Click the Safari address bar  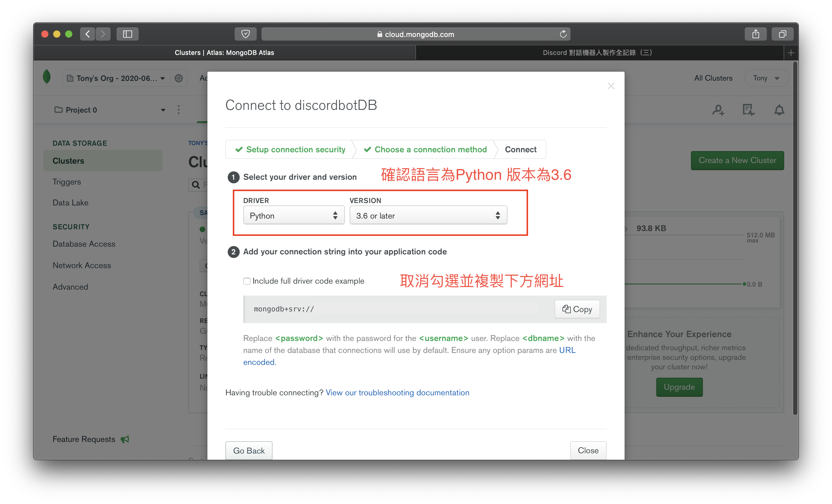415,34
